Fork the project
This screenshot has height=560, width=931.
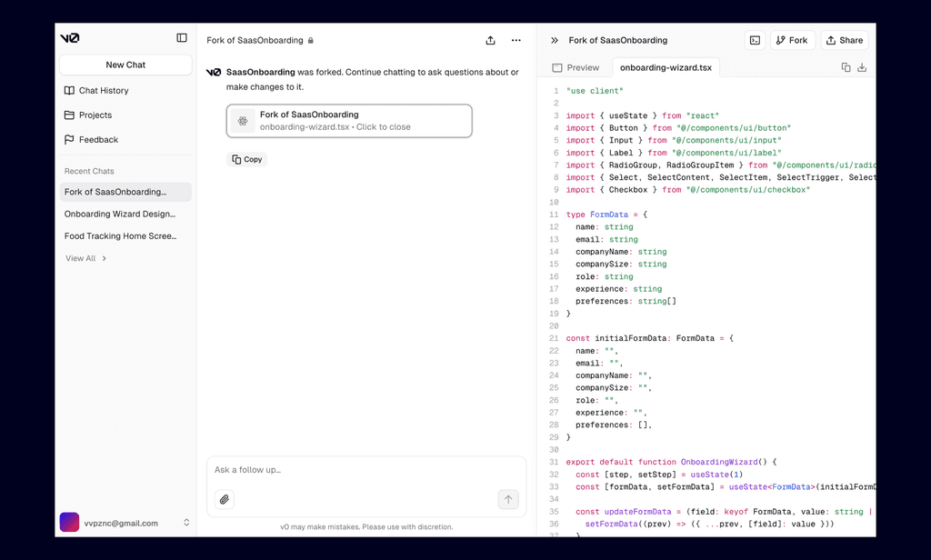click(x=792, y=40)
